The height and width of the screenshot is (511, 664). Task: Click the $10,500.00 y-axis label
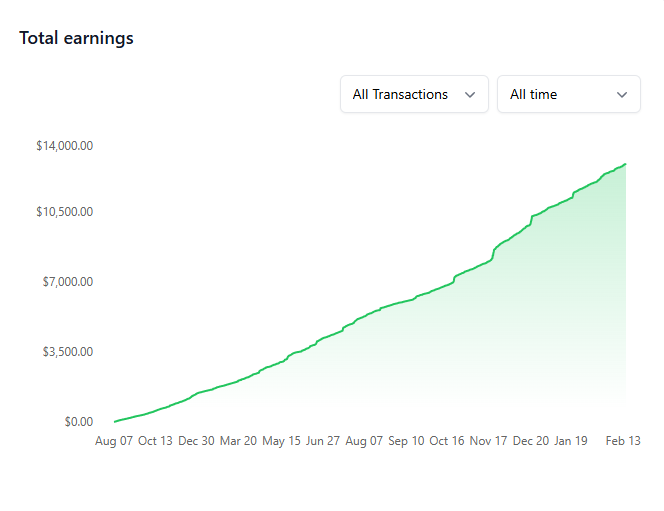pyautogui.click(x=65, y=212)
